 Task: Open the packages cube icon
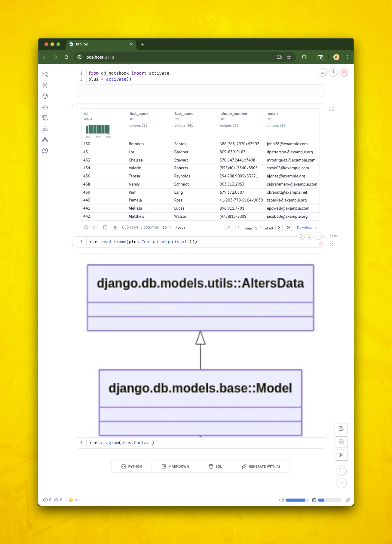click(x=45, y=96)
